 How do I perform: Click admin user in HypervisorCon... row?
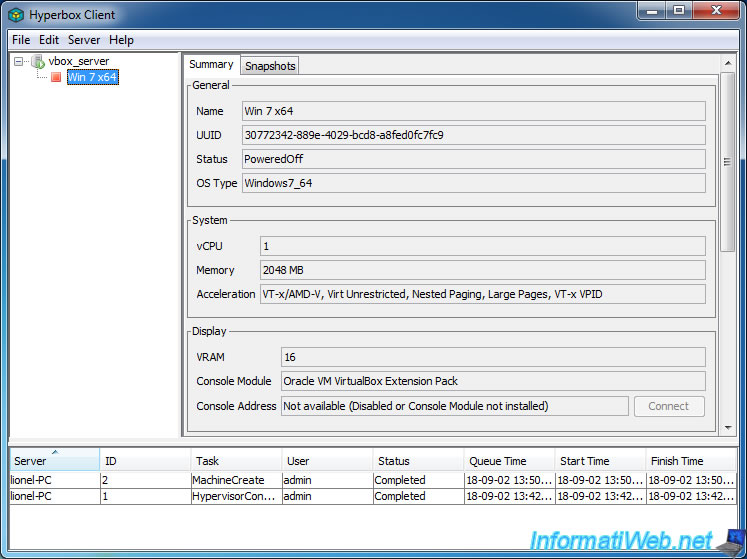coord(327,496)
